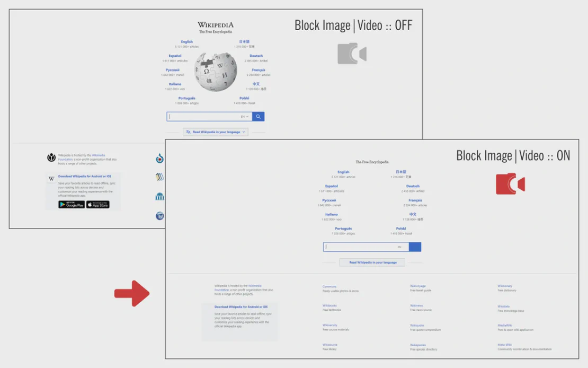Open 日本語 link in ON screenshot

tap(401, 172)
